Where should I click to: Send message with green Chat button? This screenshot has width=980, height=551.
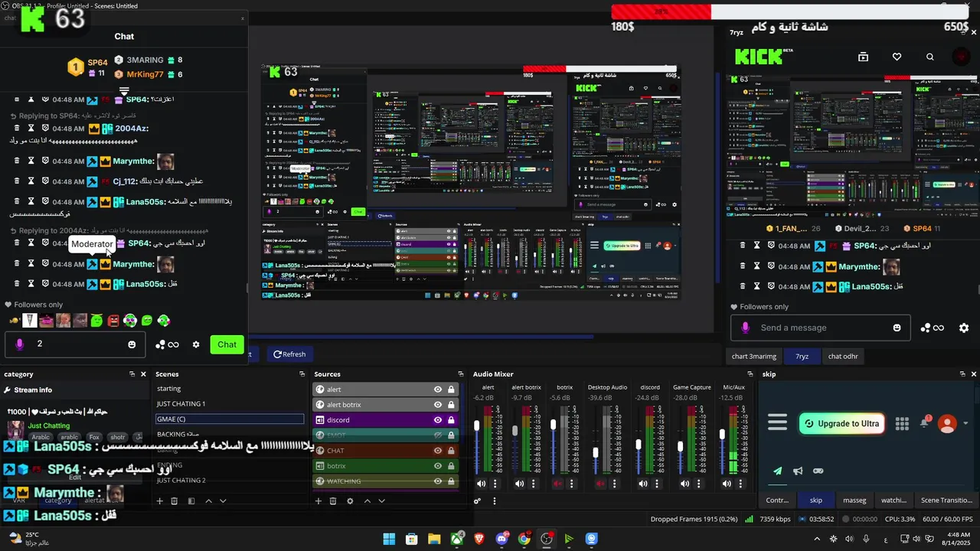click(x=227, y=344)
